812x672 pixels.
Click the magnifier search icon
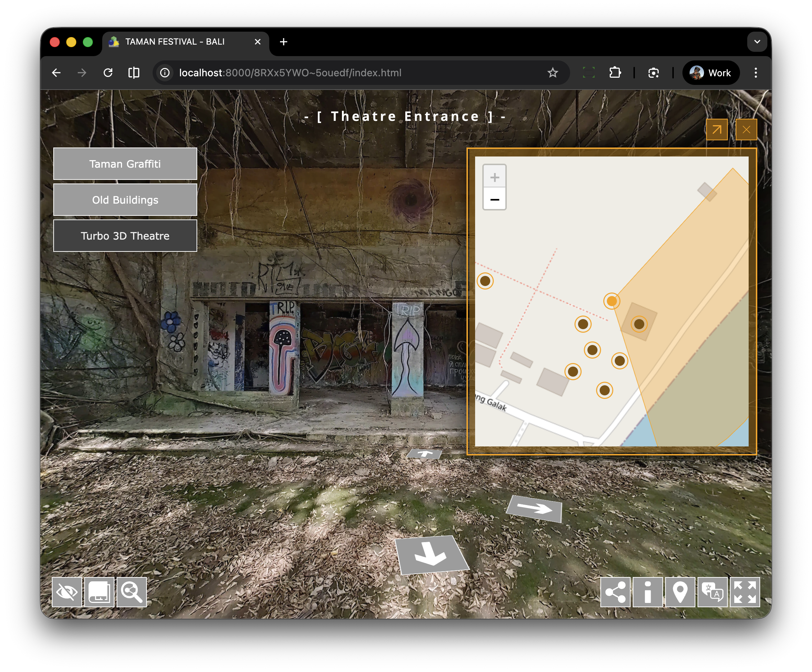(131, 592)
